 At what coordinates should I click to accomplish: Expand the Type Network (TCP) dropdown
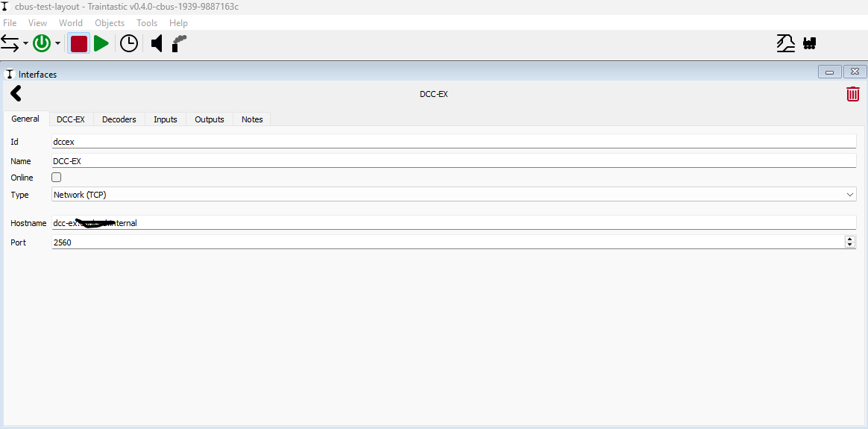coord(850,195)
